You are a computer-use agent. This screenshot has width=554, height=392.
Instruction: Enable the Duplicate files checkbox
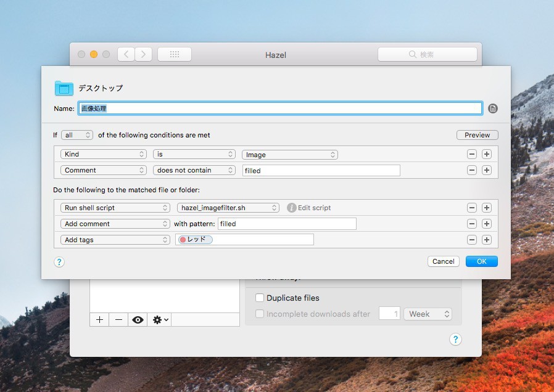[x=260, y=298]
